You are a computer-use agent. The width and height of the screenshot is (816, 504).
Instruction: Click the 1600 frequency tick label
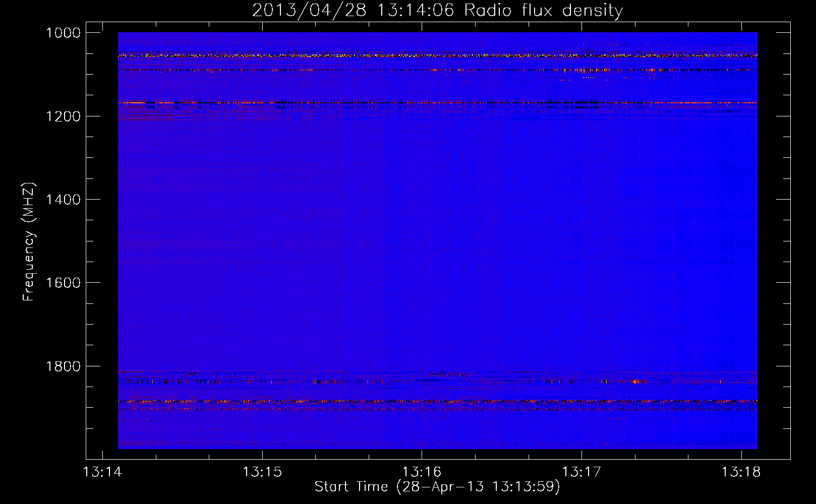coord(63,283)
